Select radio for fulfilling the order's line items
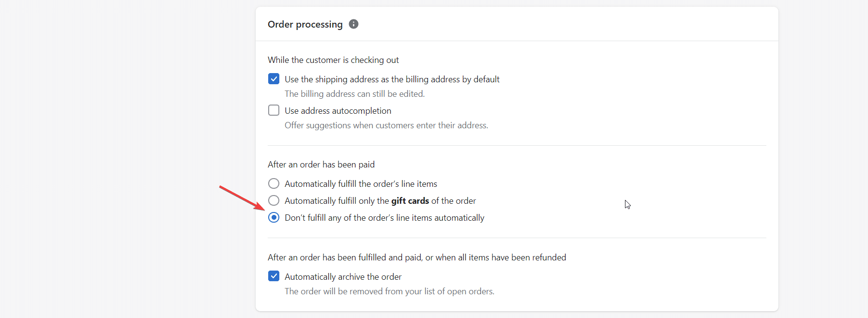 pos(274,183)
